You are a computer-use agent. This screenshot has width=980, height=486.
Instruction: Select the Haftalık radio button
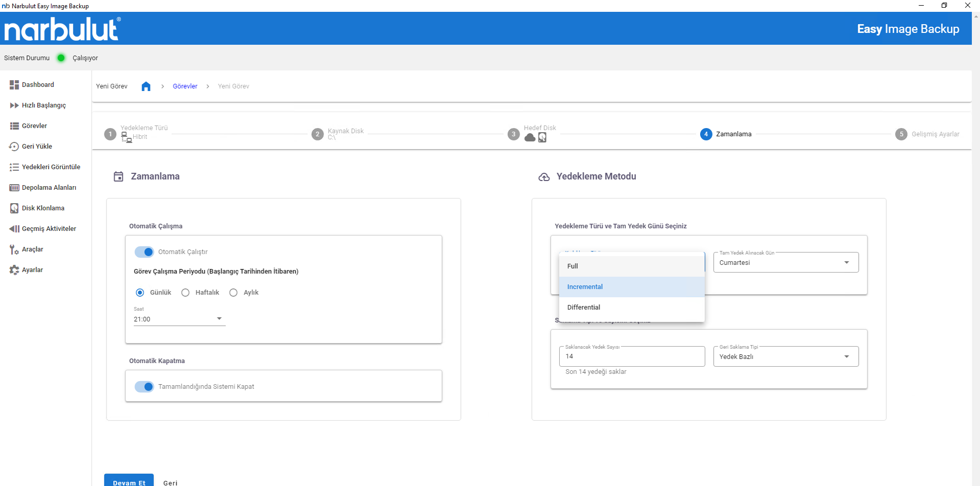click(x=186, y=293)
